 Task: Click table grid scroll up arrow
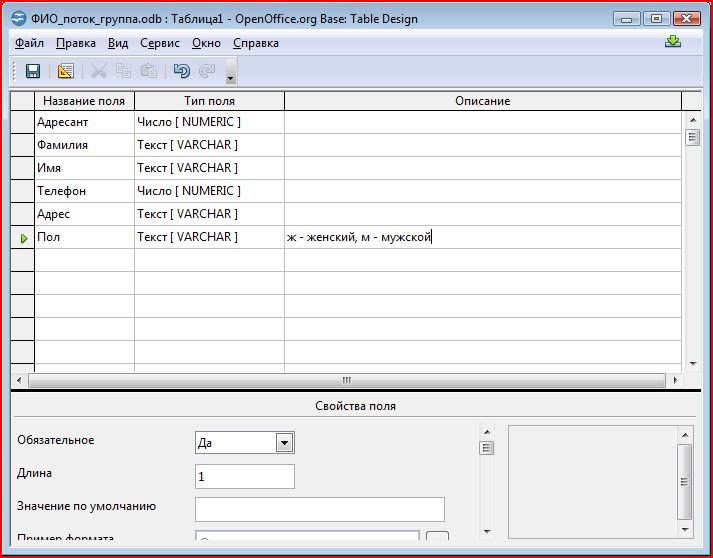[x=693, y=120]
